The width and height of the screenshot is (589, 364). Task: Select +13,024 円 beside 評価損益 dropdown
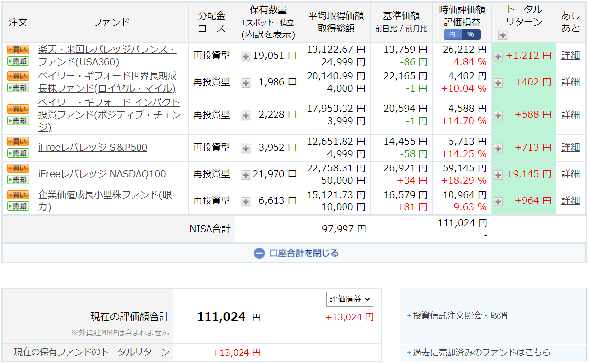pyautogui.click(x=349, y=318)
